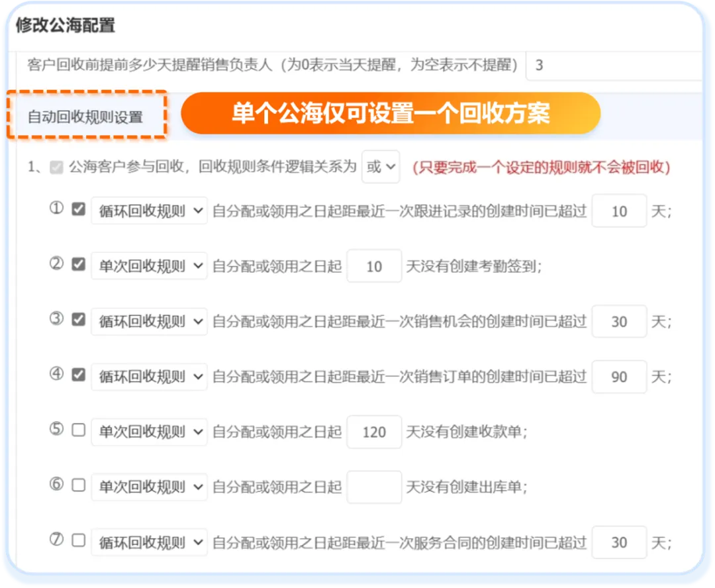Enable rule ⑤ receipt (收款单) checkbox

[x=79, y=430]
